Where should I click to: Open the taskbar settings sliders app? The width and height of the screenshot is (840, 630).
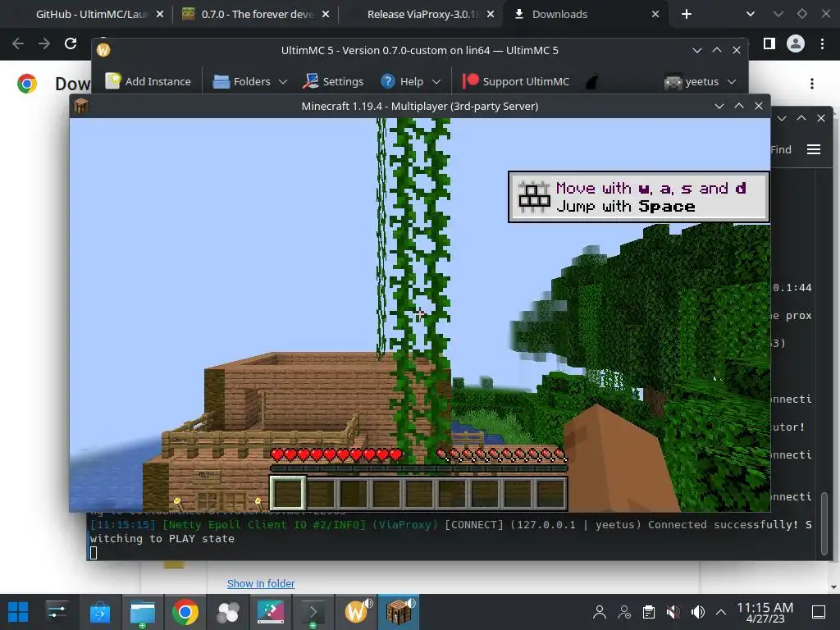tap(57, 612)
